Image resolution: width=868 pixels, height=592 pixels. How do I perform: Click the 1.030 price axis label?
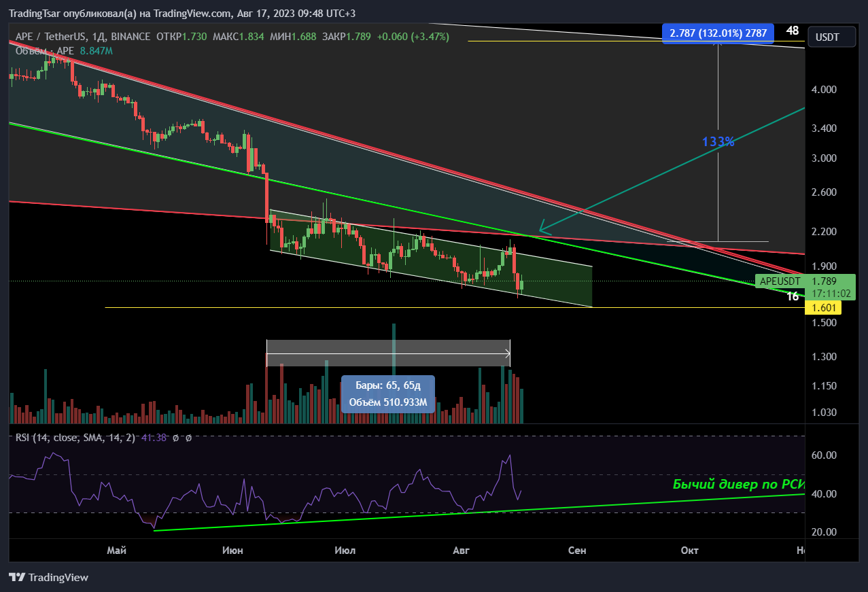tap(824, 413)
